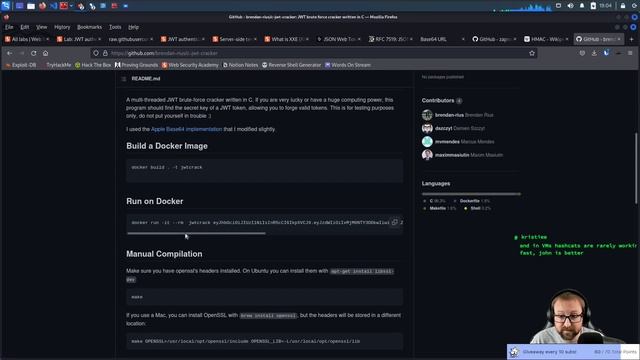The width and height of the screenshot is (640, 360).
Task: Switch to the All labs tab
Action: [27, 39]
